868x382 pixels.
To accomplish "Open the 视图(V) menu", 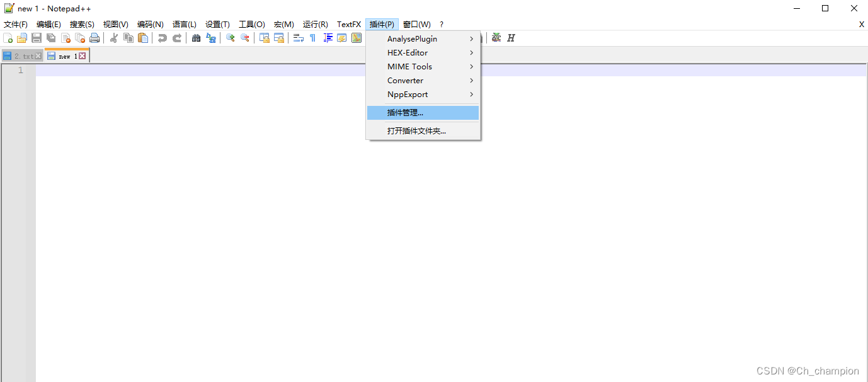I will tap(115, 24).
